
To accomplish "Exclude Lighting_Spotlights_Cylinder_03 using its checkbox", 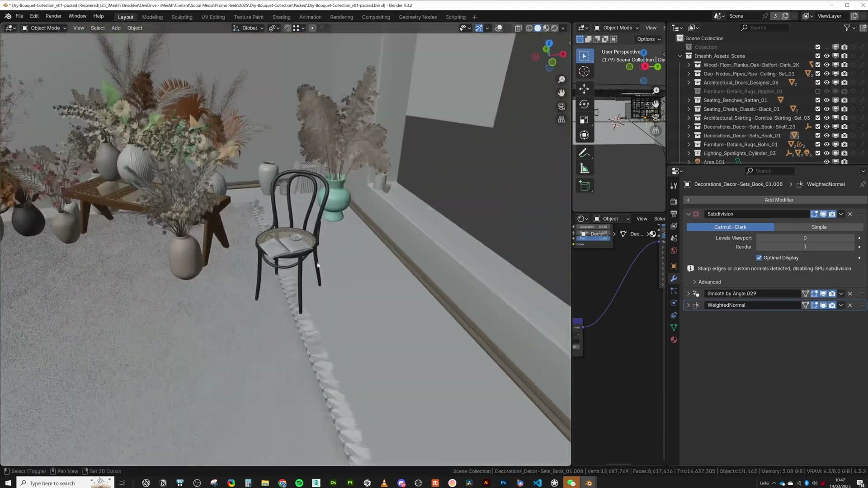I will click(x=818, y=154).
